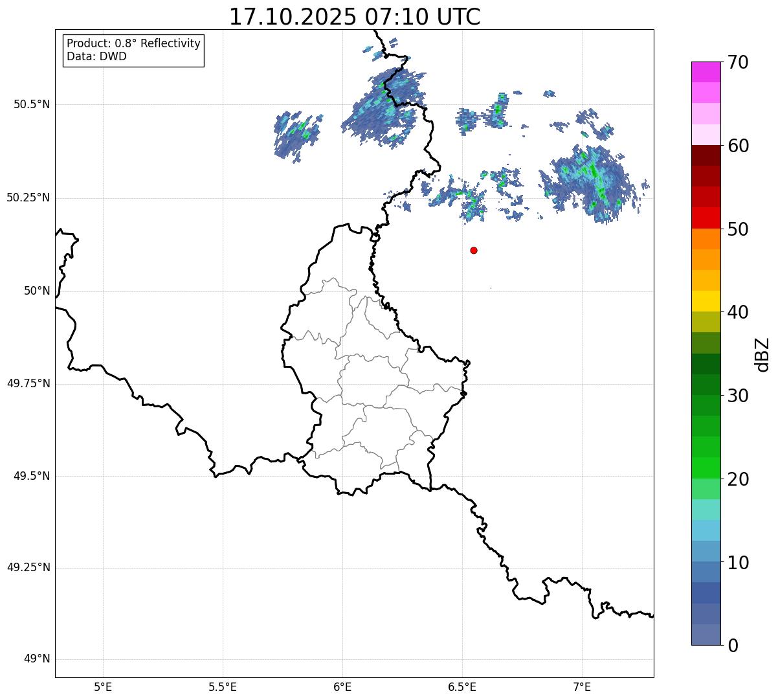This screenshot has height=700, width=778.
Task: Click the 49°N latitude label
Action: click(38, 659)
